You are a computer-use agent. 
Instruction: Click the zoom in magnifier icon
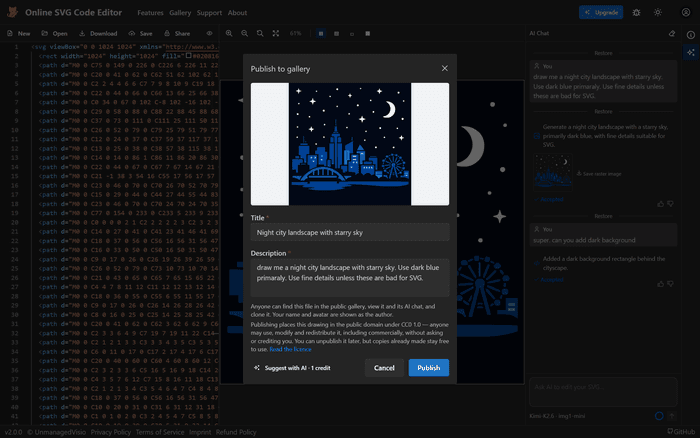coord(229,33)
